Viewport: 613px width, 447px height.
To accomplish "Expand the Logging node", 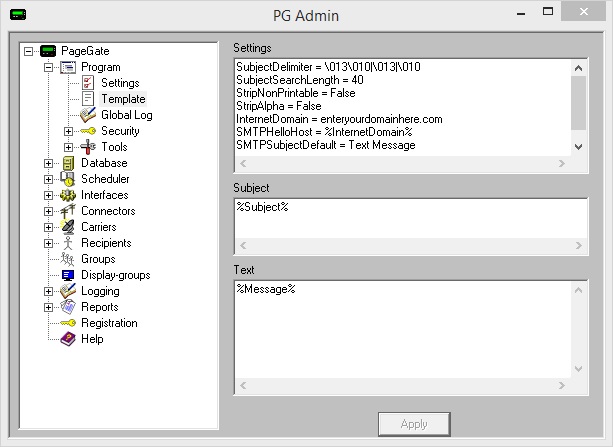I will coord(48,291).
